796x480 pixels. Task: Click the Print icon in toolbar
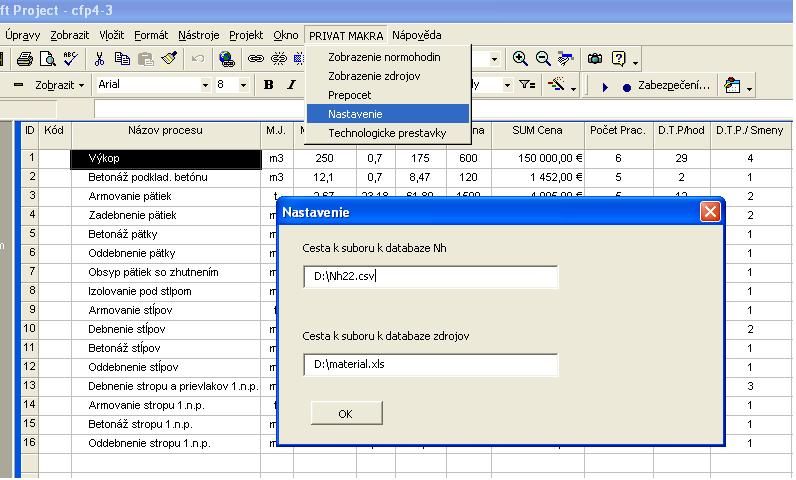point(25,60)
